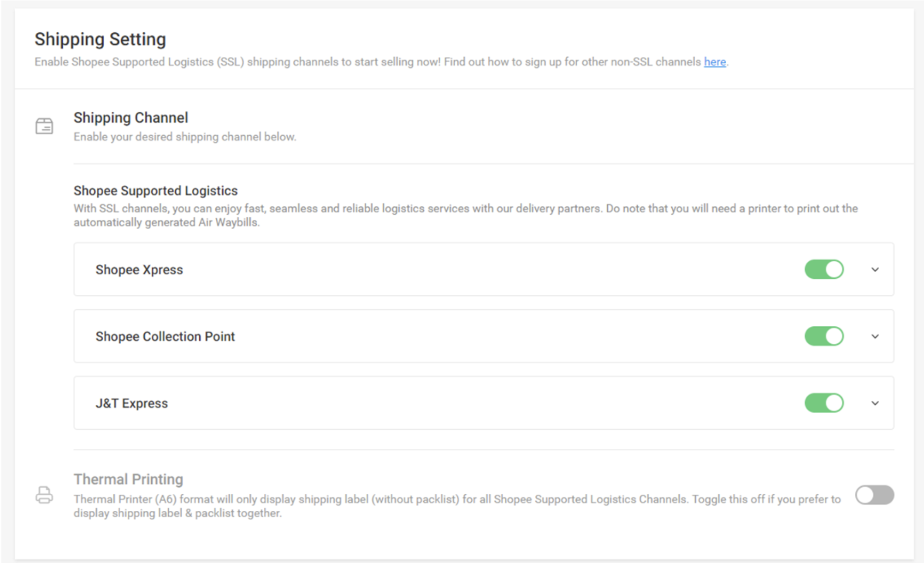Image resolution: width=924 pixels, height=563 pixels.
Task: Click the Thermal Printing printer icon
Action: 44,495
